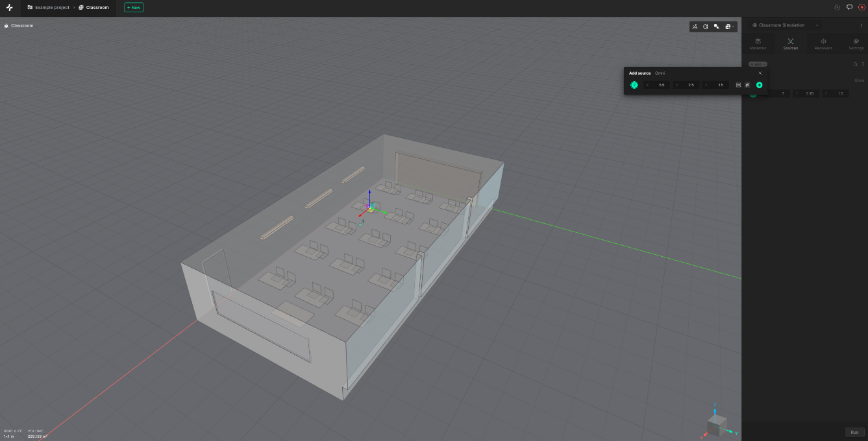Click the reset camera view icon in the viewport toolbar

[706, 27]
